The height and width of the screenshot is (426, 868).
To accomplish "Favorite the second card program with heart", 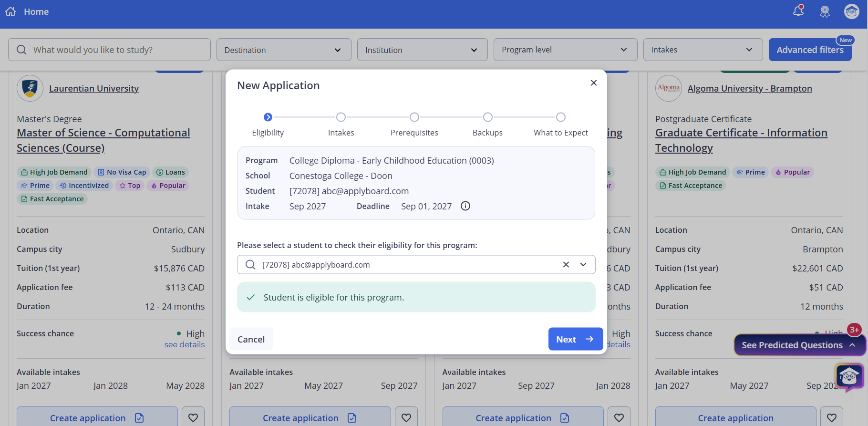I will (406, 418).
